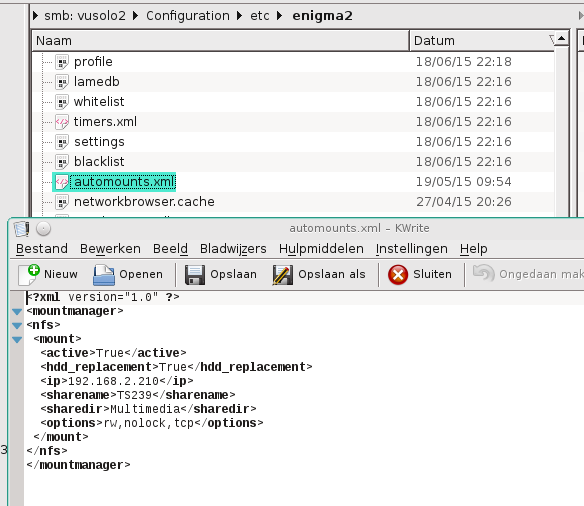584x506 pixels.
Task: Click the Opslaan als pencil icon
Action: point(283,275)
